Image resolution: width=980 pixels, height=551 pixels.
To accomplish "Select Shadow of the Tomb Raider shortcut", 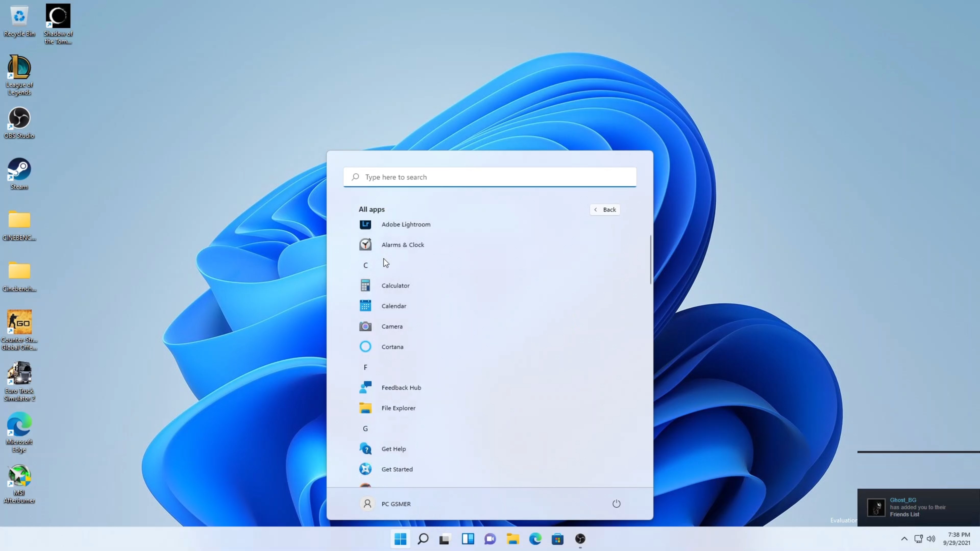I will point(58,24).
